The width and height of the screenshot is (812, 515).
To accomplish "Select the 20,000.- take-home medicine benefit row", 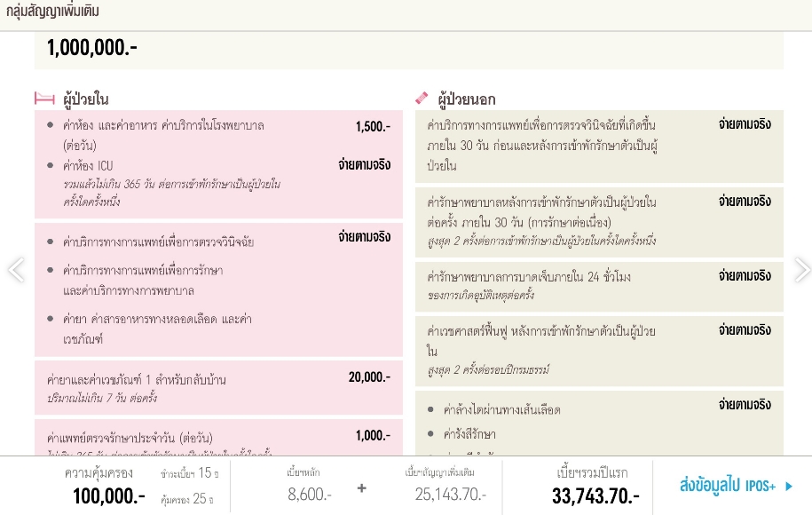I will tap(218, 387).
